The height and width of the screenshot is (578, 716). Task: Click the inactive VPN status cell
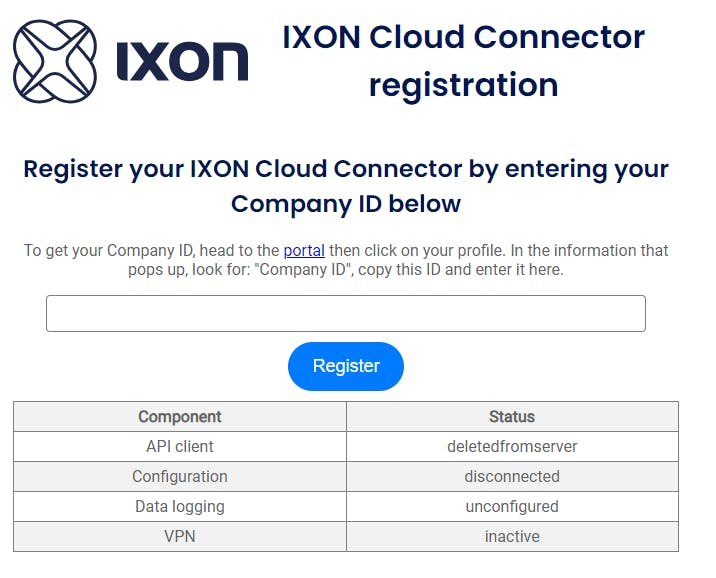(x=512, y=536)
